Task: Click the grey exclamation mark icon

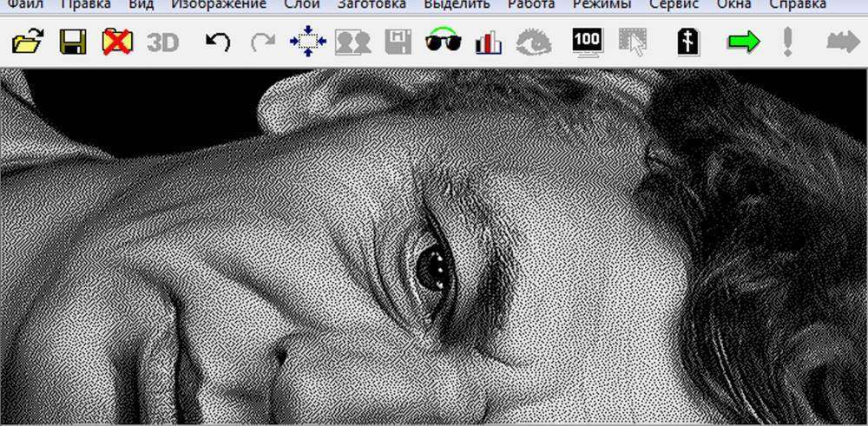Action: click(788, 42)
